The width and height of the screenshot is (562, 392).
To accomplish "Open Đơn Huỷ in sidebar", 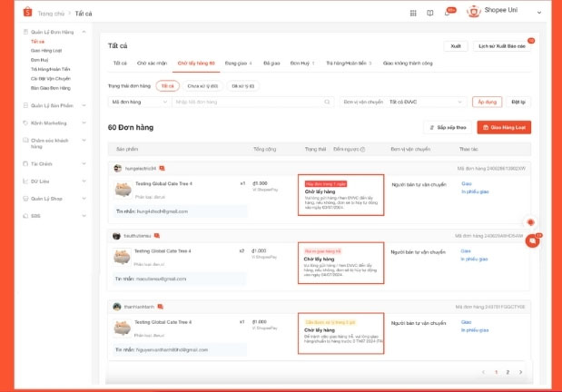I will [x=39, y=60].
